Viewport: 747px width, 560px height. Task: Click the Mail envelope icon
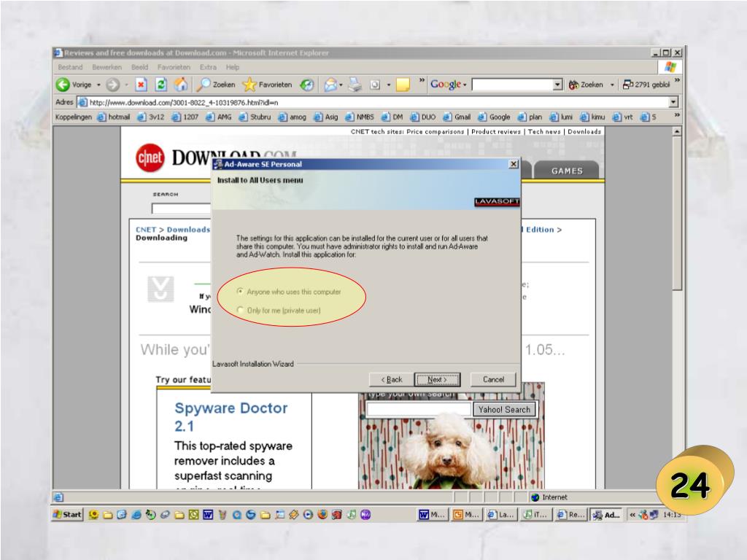[x=330, y=85]
